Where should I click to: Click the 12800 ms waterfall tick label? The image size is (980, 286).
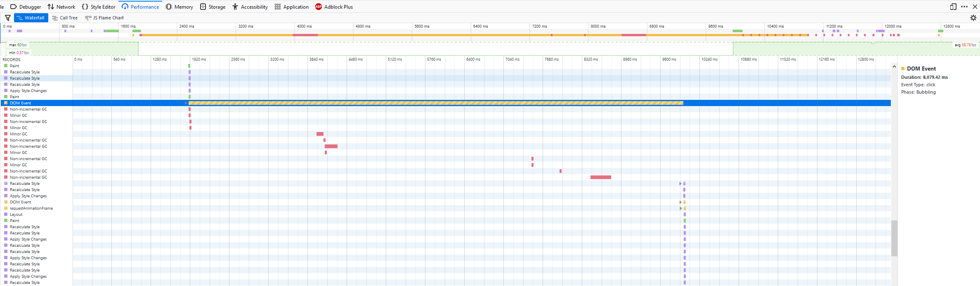(866, 59)
